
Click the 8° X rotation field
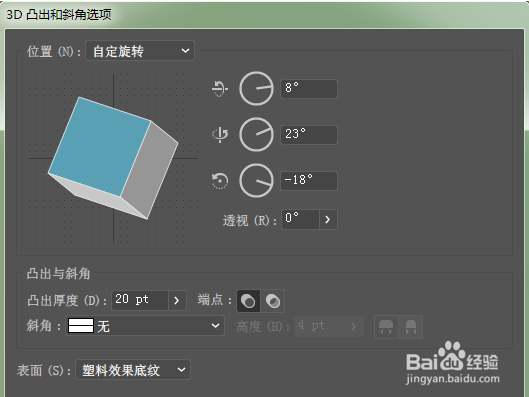pos(309,89)
